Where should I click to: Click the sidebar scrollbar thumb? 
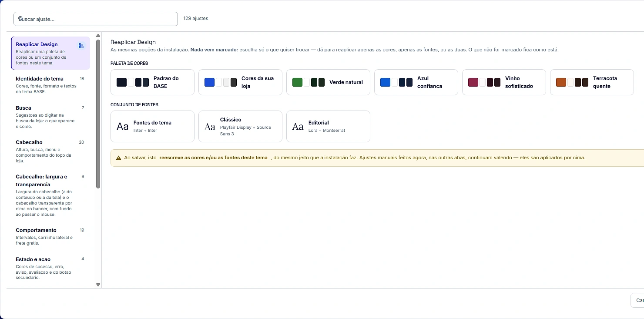tap(98, 114)
